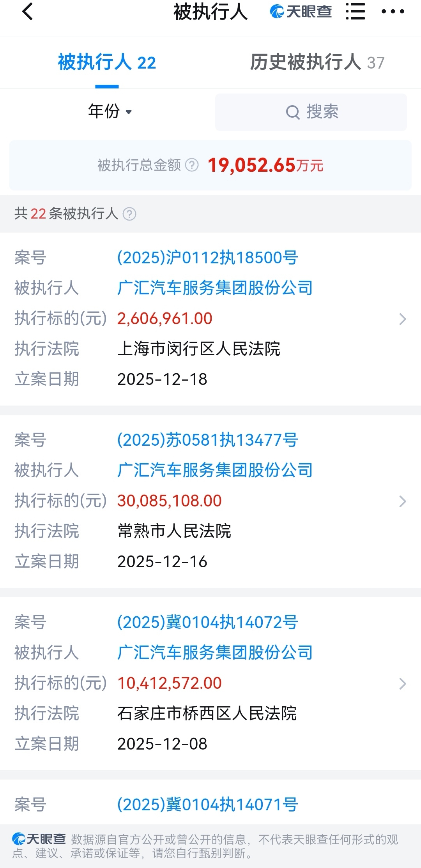Open the three-dot more options menu
Viewport: 421px width, 868px height.
click(393, 12)
